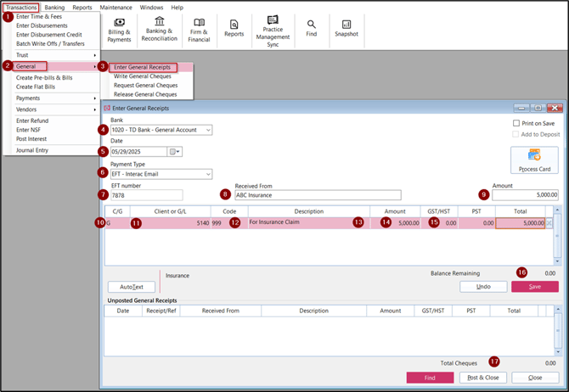Viewport: 569px width, 392px height.
Task: Open the date picker calendar
Action: click(x=175, y=152)
